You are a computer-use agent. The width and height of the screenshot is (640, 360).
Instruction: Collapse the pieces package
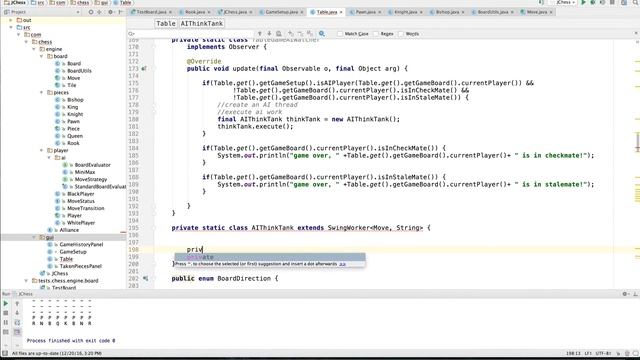[x=42, y=93]
